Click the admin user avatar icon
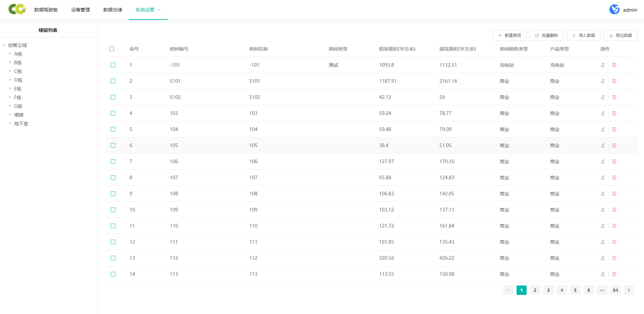The width and height of the screenshot is (644, 314). 614,9
